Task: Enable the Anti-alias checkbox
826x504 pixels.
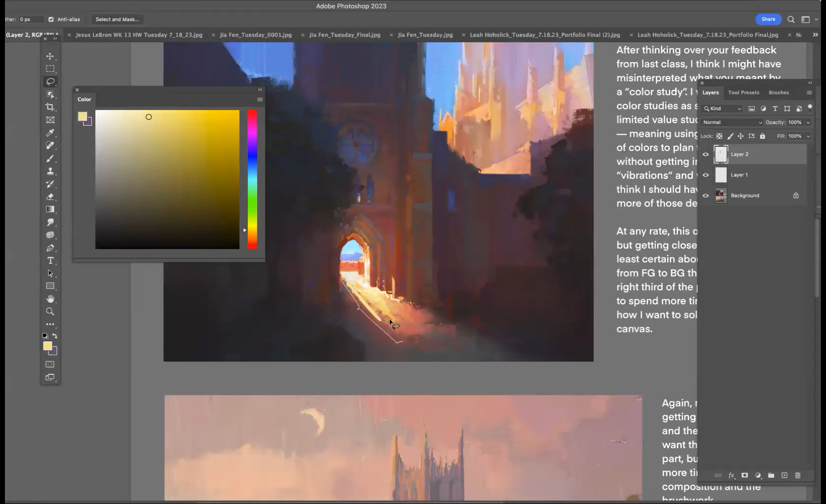Action: (x=51, y=19)
